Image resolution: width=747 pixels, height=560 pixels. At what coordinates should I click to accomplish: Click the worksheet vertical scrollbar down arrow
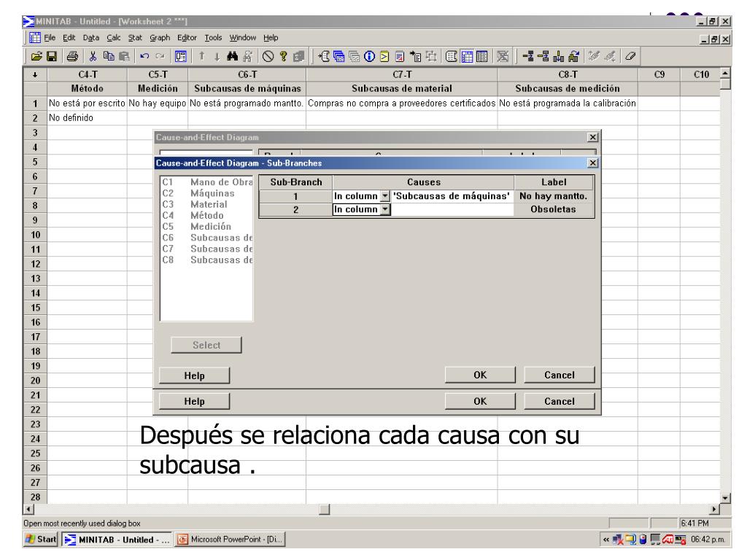(x=725, y=498)
